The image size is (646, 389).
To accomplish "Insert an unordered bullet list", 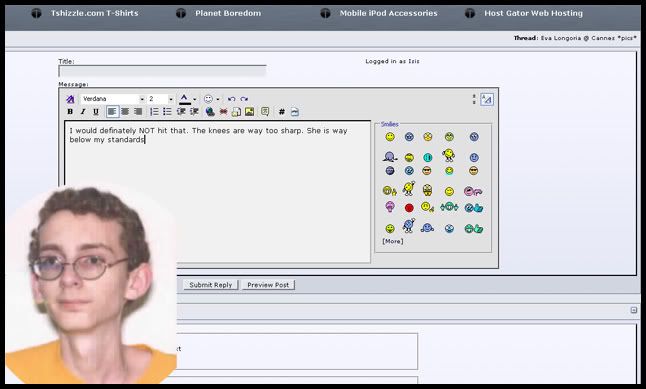I will coord(167,112).
